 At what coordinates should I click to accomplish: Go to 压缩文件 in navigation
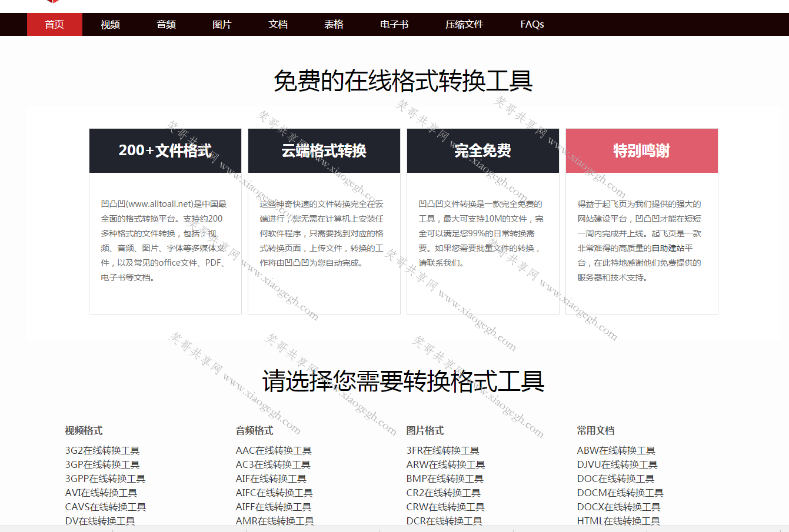pyautogui.click(x=464, y=24)
